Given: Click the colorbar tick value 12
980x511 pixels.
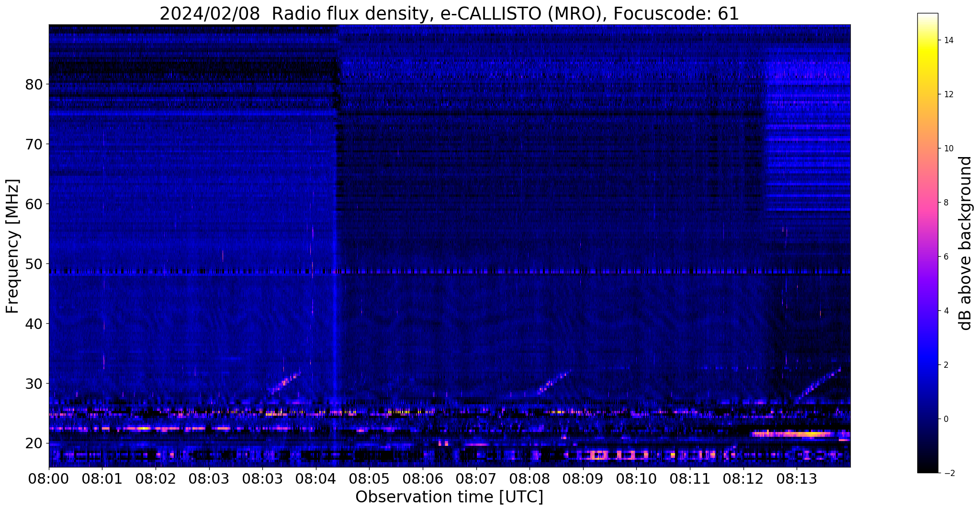Looking at the screenshot, I should point(948,94).
